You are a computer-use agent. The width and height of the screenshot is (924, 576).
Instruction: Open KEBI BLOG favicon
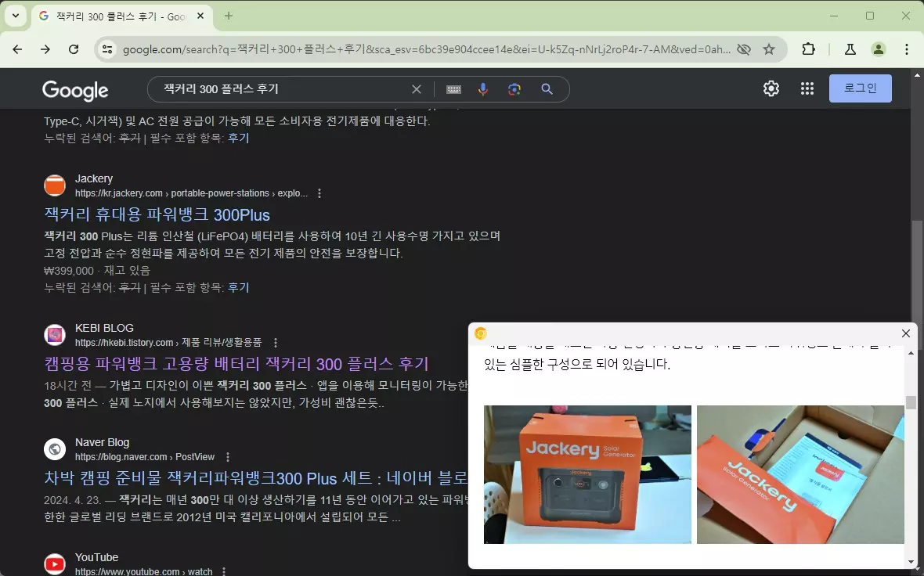tap(55, 334)
